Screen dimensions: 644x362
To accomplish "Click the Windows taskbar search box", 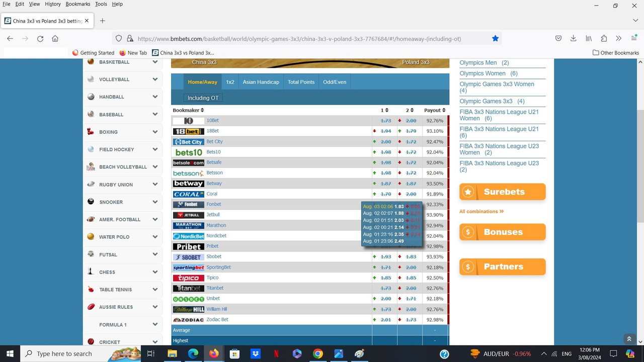I will pyautogui.click(x=81, y=353).
